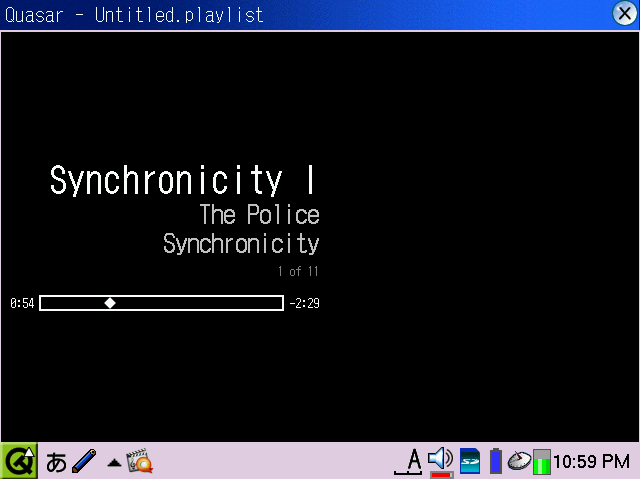Click the elapsed time 0:54
Screen dimensions: 640x479
point(22,303)
